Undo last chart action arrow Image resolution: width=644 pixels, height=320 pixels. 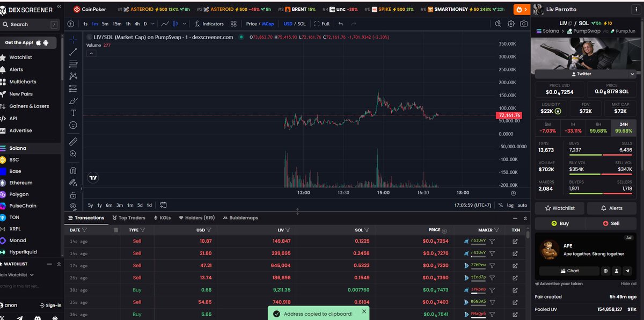point(341,24)
